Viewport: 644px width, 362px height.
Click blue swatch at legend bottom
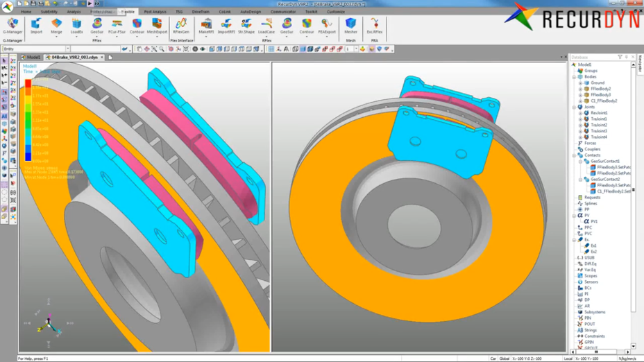point(28,157)
